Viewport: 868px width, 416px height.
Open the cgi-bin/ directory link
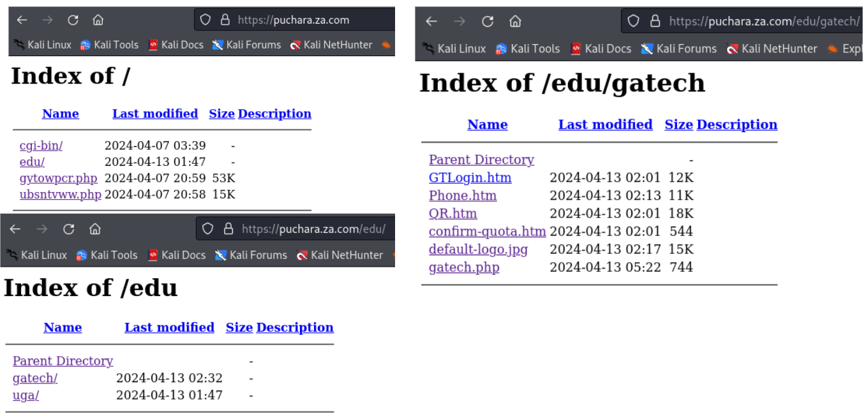point(41,145)
